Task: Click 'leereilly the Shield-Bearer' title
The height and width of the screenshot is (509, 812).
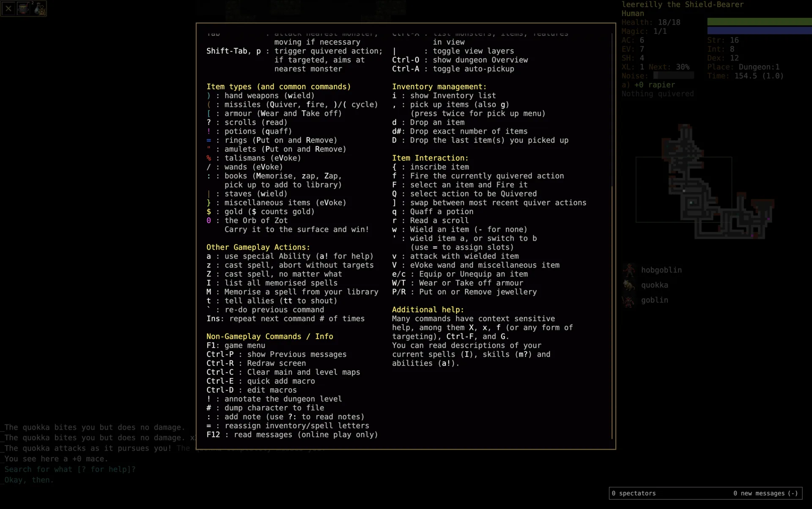Action: (682, 5)
